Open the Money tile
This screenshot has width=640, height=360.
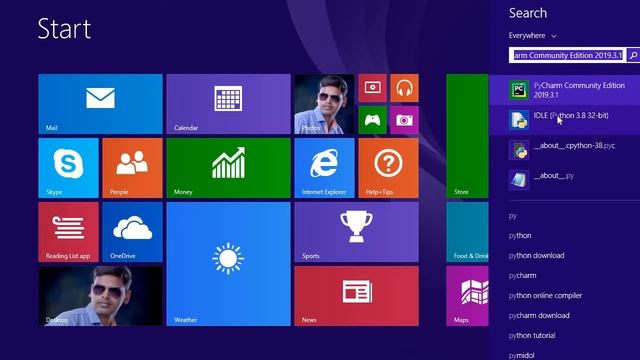pyautogui.click(x=229, y=168)
